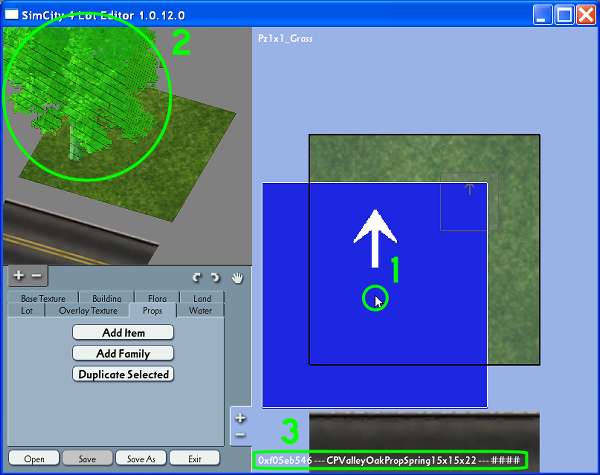The height and width of the screenshot is (475, 600).
Task: Click the white direction arrow on lot
Action: tap(375, 238)
